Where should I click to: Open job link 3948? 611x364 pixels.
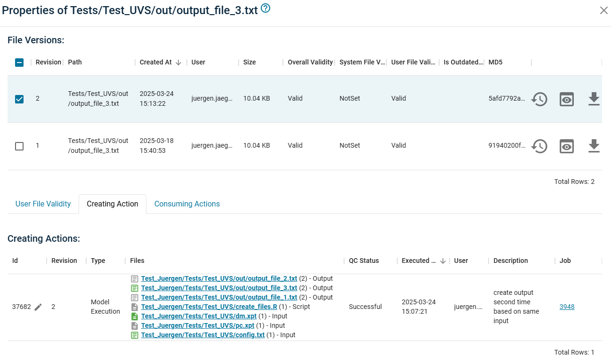coord(567,307)
